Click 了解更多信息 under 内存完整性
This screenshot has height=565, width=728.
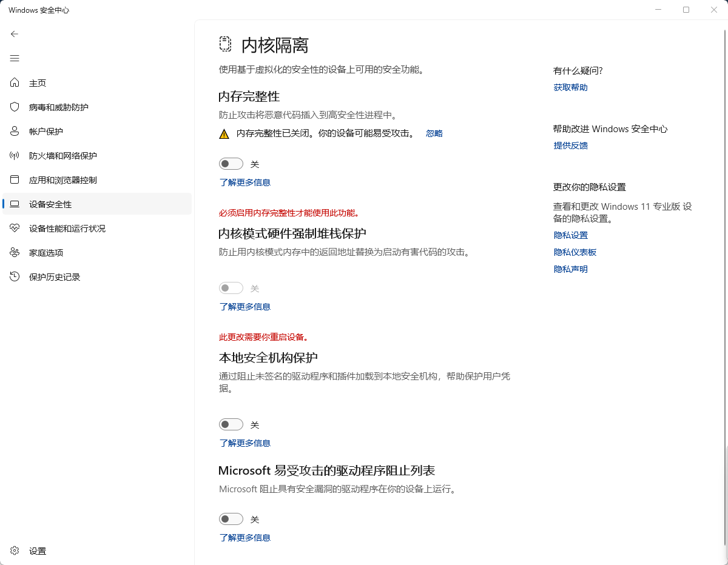[x=245, y=182]
